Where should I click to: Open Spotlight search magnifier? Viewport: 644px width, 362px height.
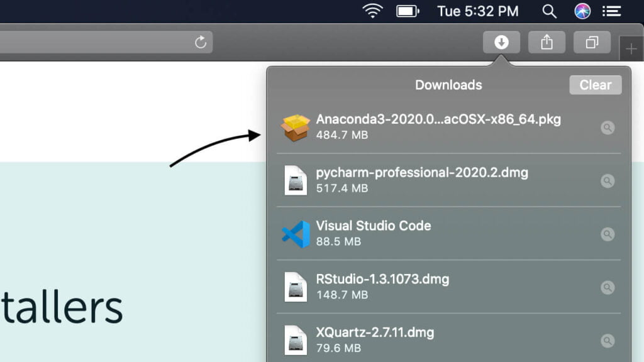[x=549, y=11]
